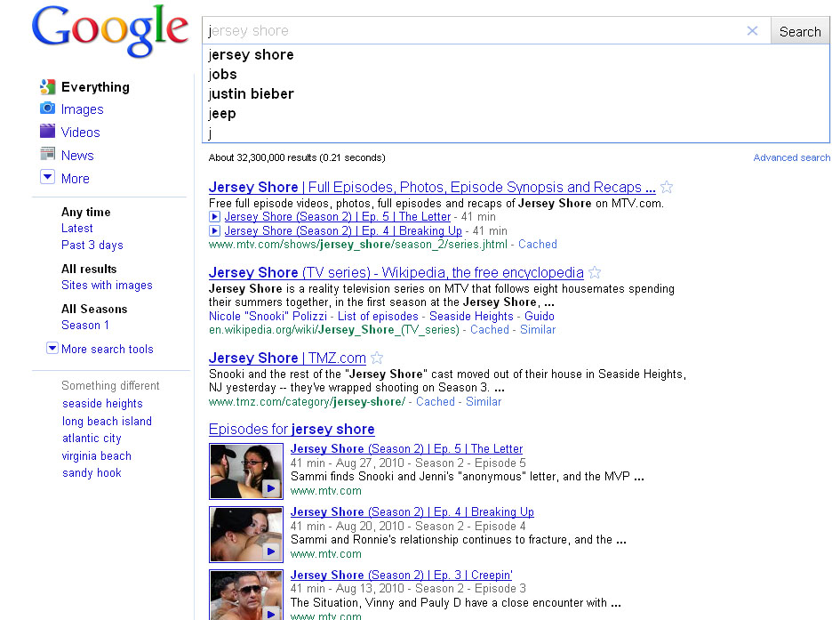Open the Jersey Shore Full Episodes MTV result
Image resolution: width=840 pixels, height=620 pixels.
coord(432,187)
